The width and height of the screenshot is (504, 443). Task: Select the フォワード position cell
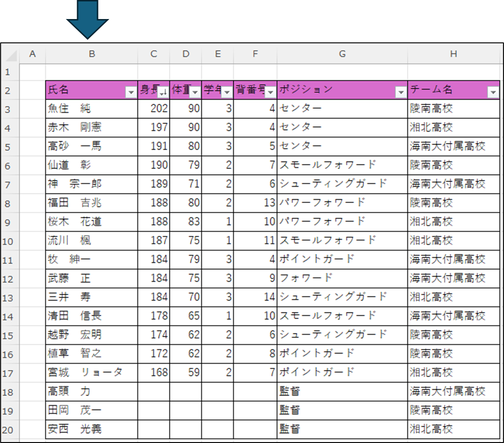(342, 279)
